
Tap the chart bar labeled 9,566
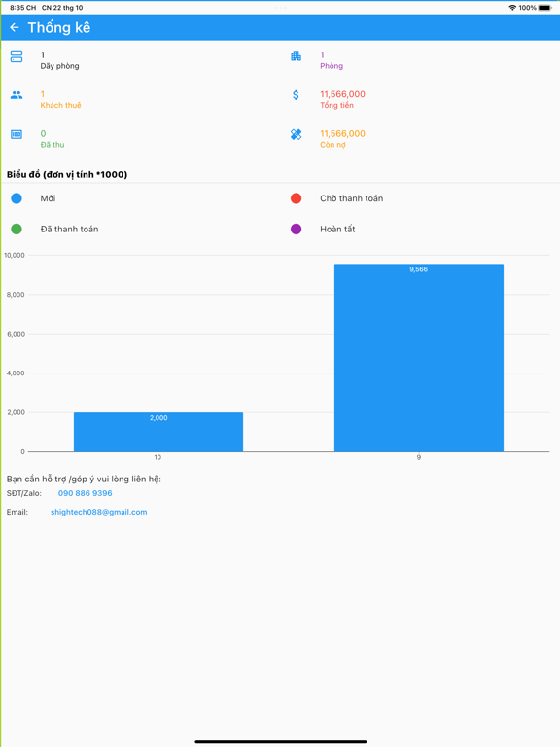[x=419, y=358]
